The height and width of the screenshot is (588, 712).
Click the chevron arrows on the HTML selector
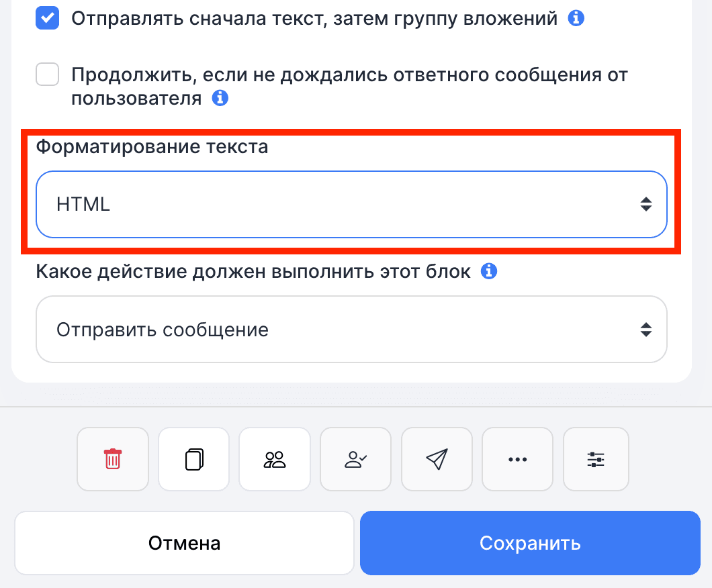pos(646,204)
